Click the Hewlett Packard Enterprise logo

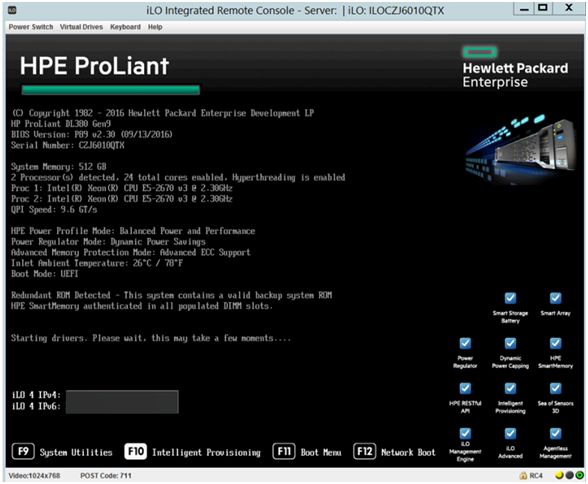coord(515,68)
